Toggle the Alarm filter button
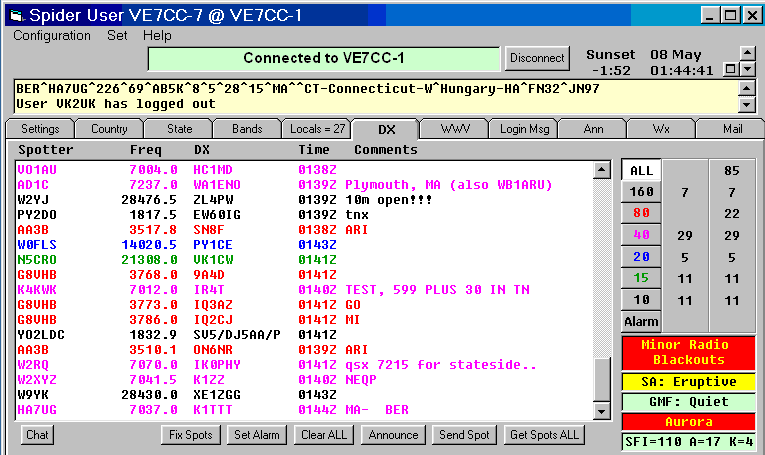The width and height of the screenshot is (765, 455). point(640,322)
